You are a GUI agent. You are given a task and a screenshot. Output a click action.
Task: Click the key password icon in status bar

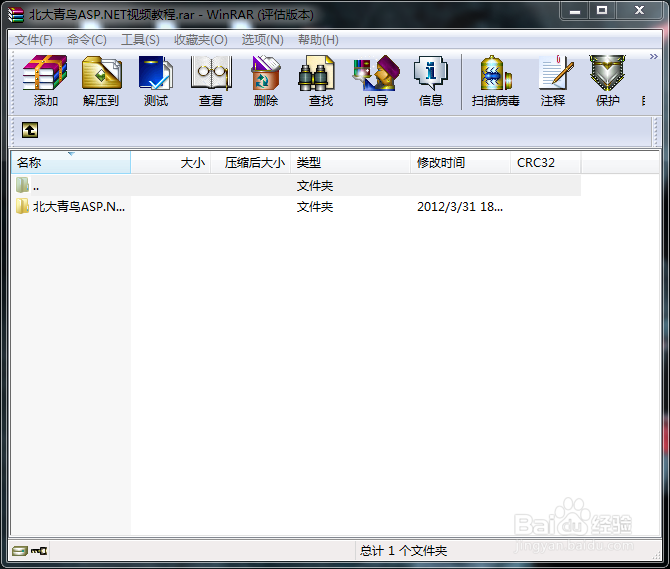pyautogui.click(x=39, y=551)
